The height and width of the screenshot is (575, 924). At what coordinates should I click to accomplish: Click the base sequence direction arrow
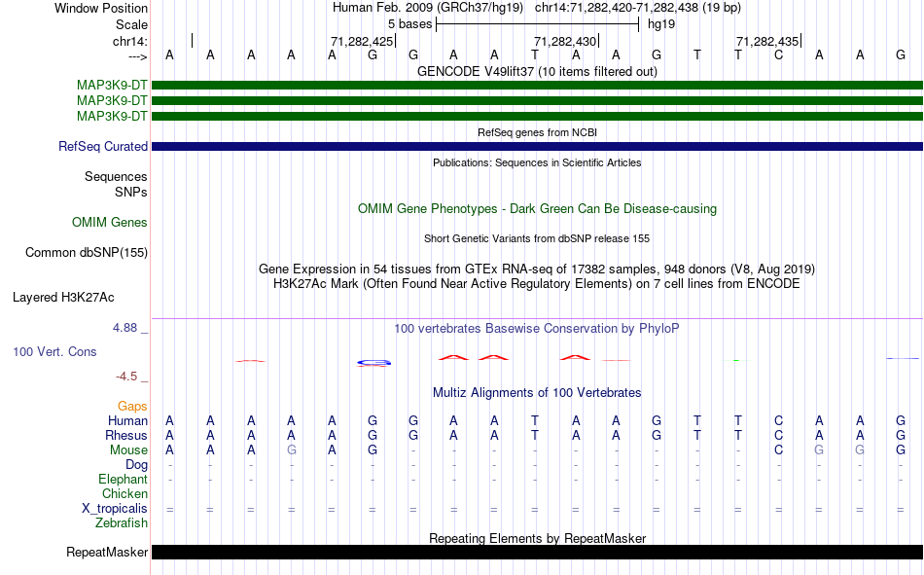point(138,56)
